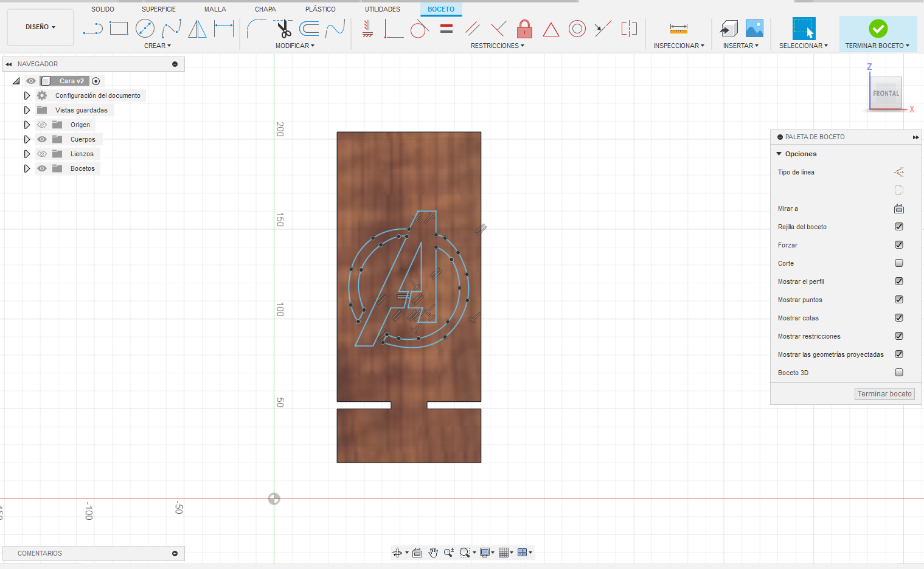Disable the Mostrar puntos checkbox

[898, 299]
